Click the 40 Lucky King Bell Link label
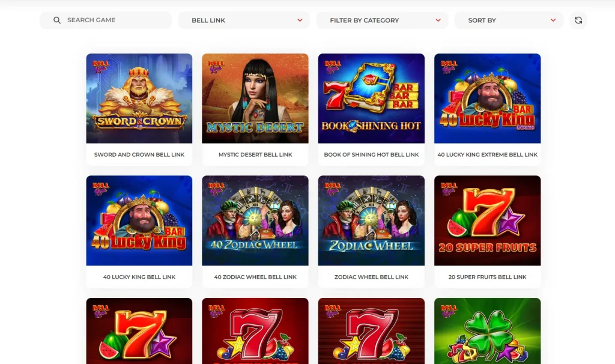Image resolution: width=615 pixels, height=364 pixels. [139, 277]
